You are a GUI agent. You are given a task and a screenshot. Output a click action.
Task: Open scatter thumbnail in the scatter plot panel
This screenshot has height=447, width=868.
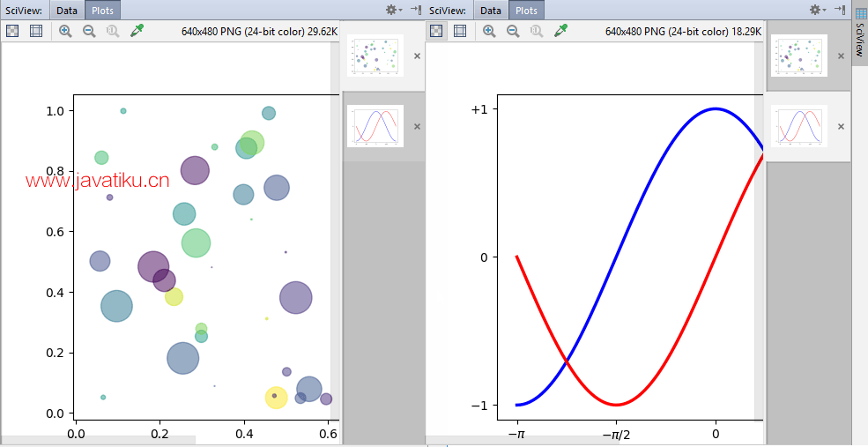pos(375,56)
